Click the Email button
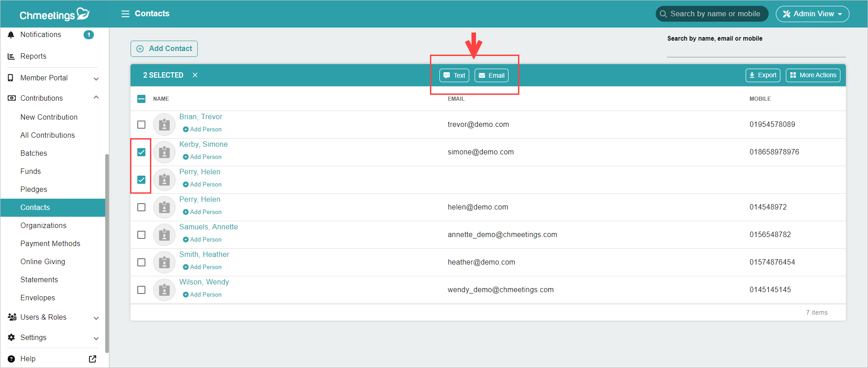Screen dimensions: 868x368 [x=491, y=75]
